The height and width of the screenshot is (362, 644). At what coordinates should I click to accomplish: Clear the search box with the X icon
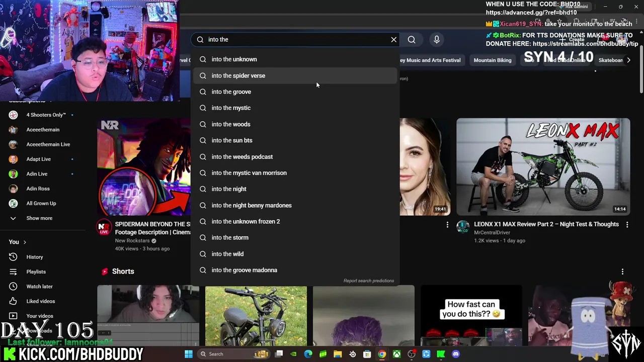point(393,39)
